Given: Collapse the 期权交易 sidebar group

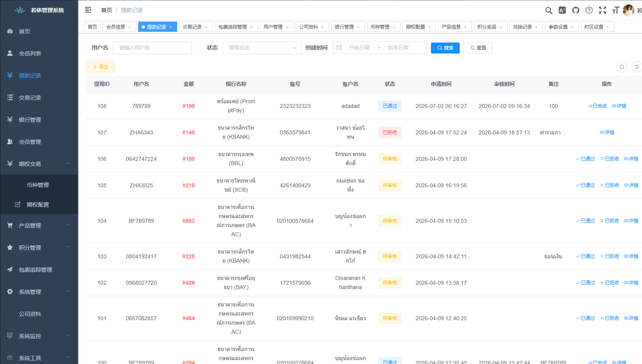Looking at the screenshot, I should (39, 163).
